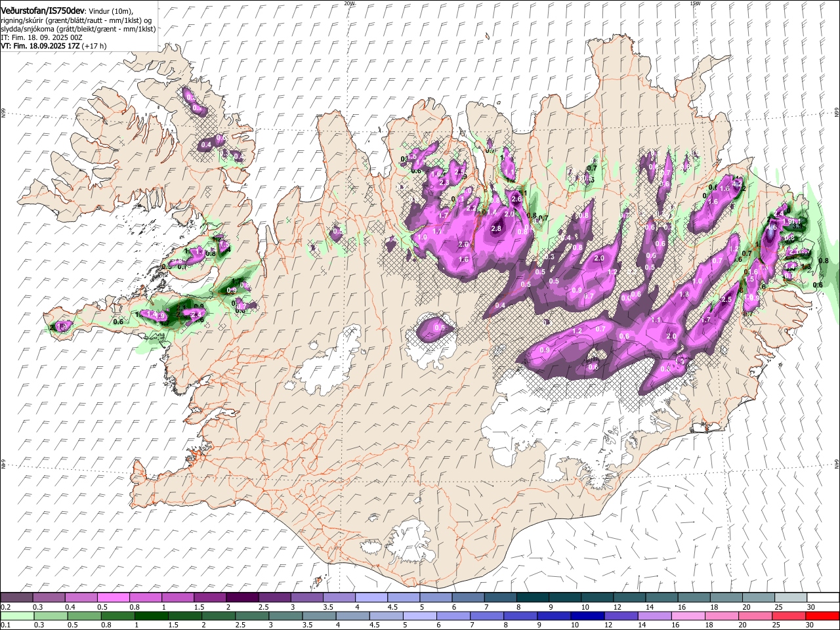Viewport: 840px width, 630px height.
Task: Pick the snow scale swatch starting at 0.8
Action: 145,598
